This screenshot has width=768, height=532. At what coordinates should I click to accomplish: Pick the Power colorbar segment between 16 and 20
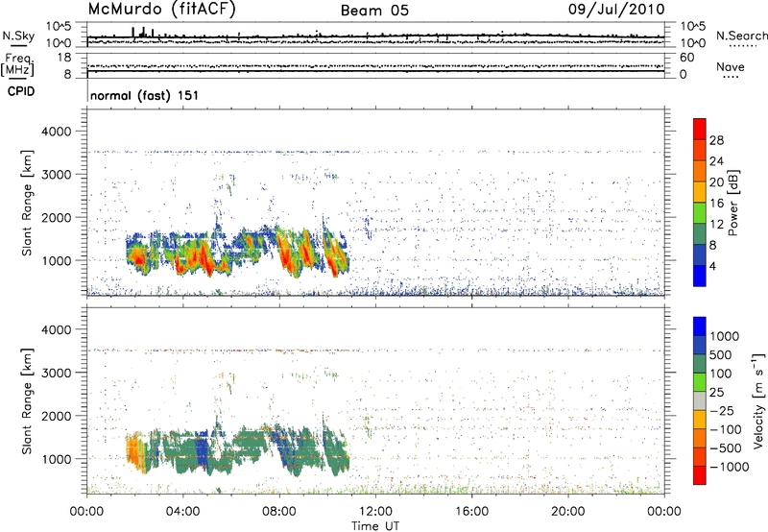[700, 192]
